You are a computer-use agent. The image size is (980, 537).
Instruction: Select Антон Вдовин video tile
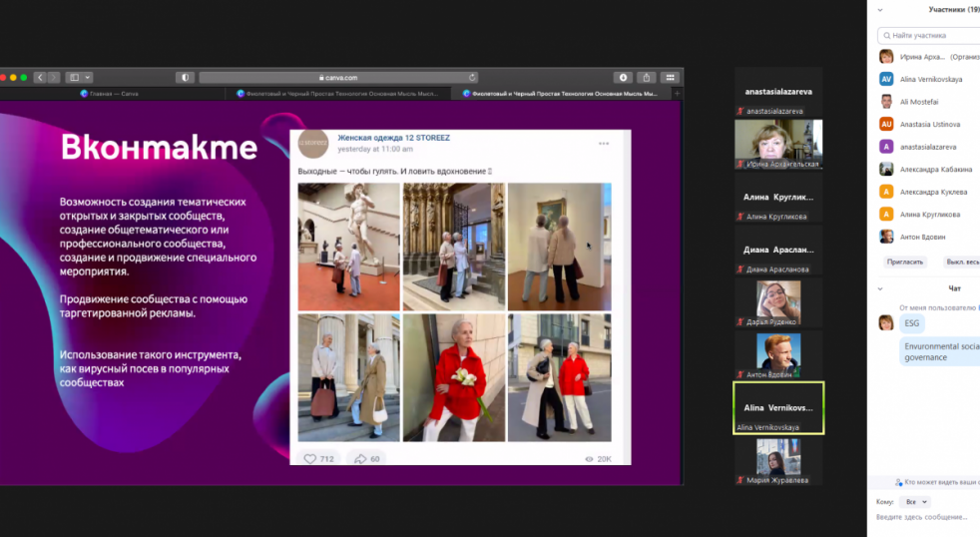pos(778,355)
